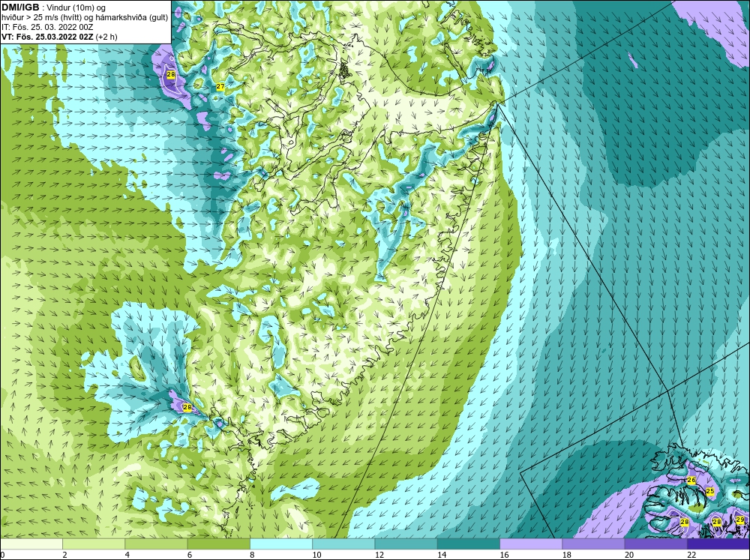The height and width of the screenshot is (560, 750).
Task: Click the light lavender 16–18 m/s legend swatch
Action: click(x=531, y=544)
